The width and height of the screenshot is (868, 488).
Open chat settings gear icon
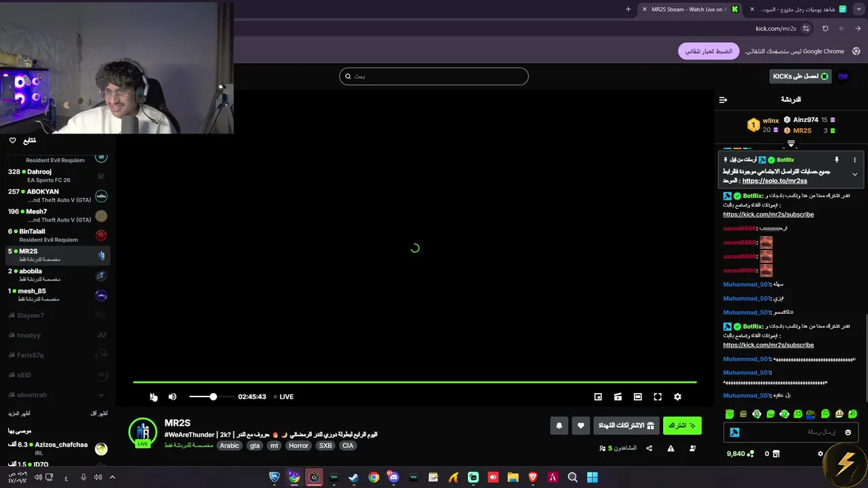coord(820,453)
